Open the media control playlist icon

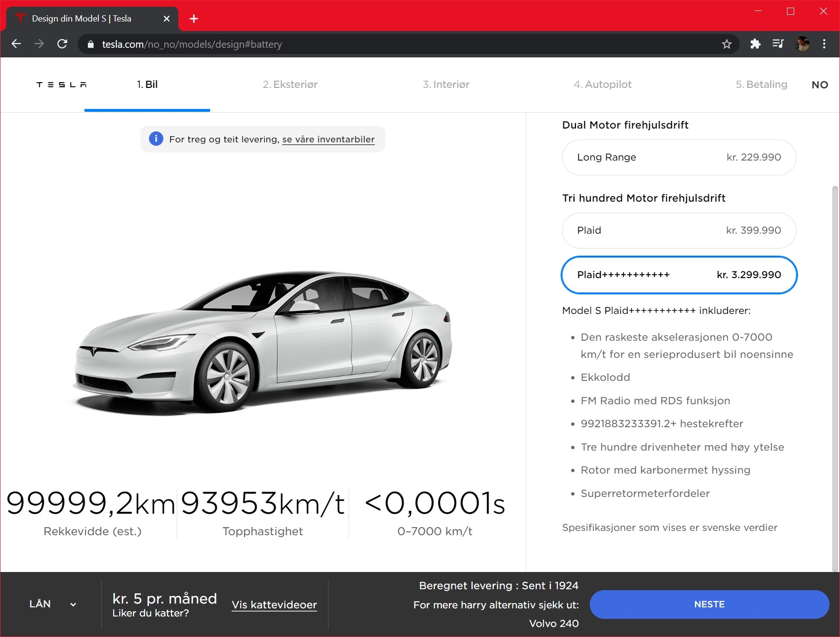(778, 44)
